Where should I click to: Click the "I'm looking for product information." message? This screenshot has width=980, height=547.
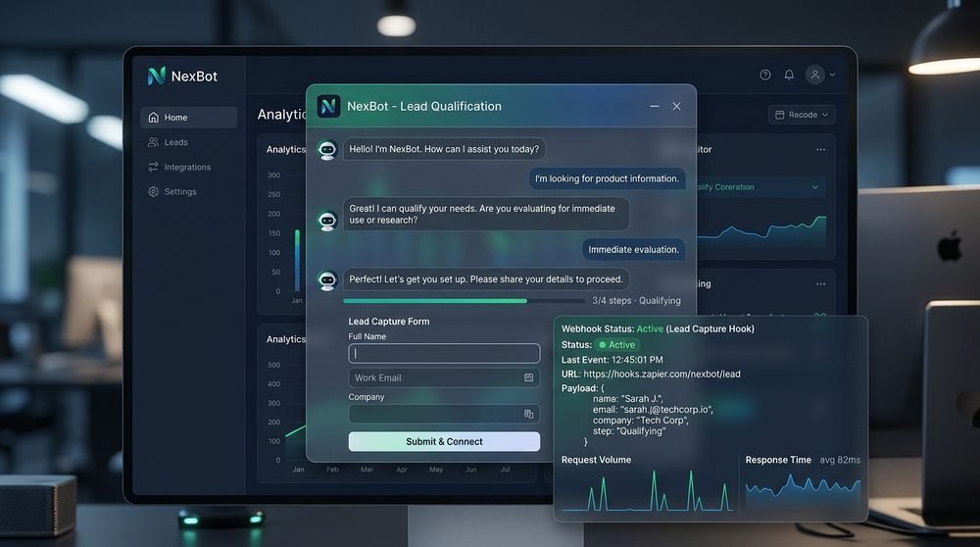[x=607, y=178]
